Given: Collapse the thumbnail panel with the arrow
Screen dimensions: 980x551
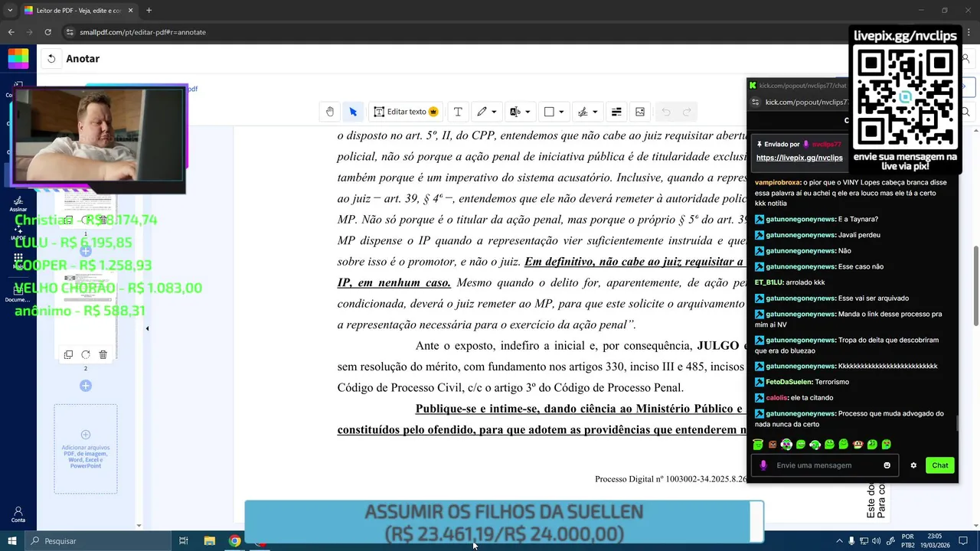Looking at the screenshot, I should coord(147,329).
